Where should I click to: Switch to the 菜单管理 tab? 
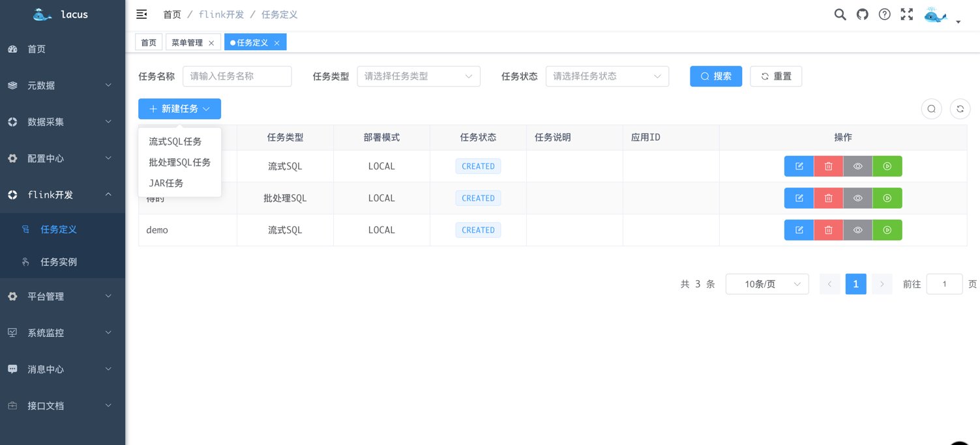(188, 42)
